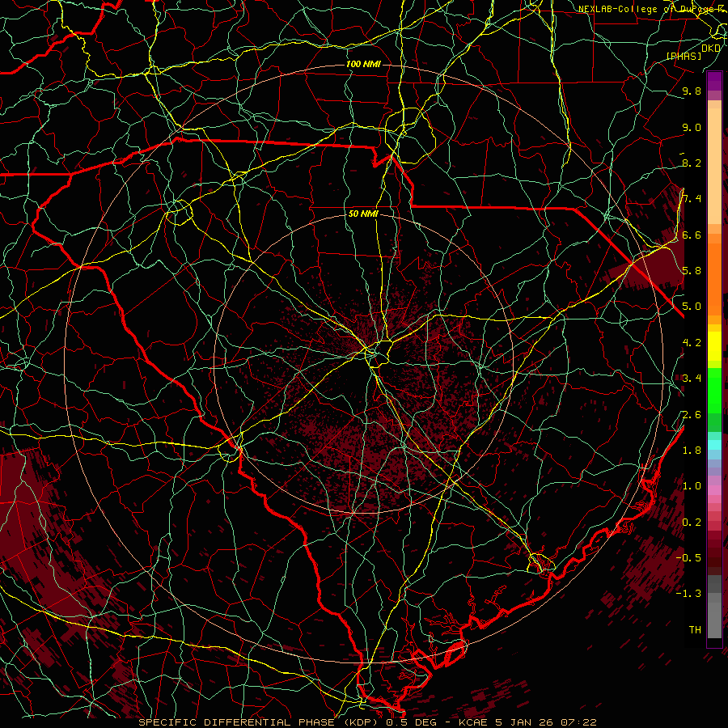Click the 5 JAN 26 07:22 timestamp
728x728 pixels.
click(546, 722)
